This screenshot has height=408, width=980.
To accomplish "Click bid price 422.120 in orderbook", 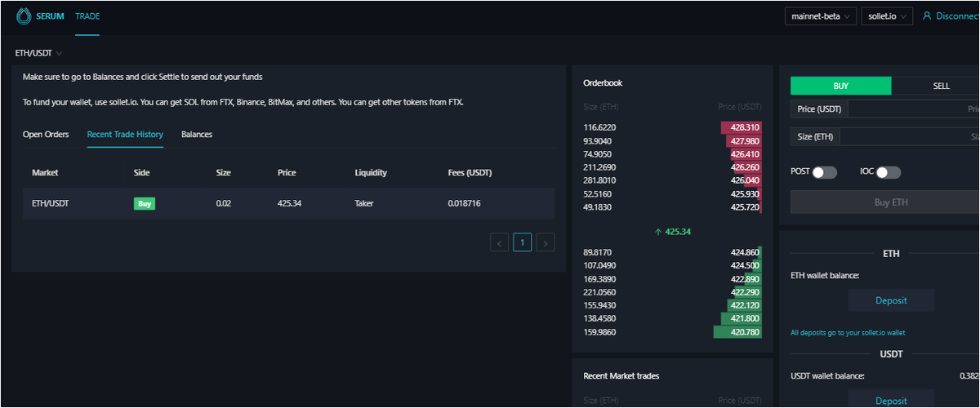I will pos(746,305).
